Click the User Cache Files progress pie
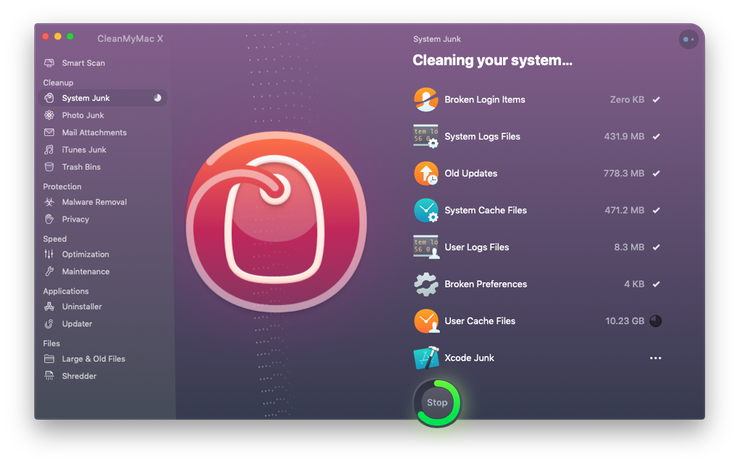 click(656, 321)
